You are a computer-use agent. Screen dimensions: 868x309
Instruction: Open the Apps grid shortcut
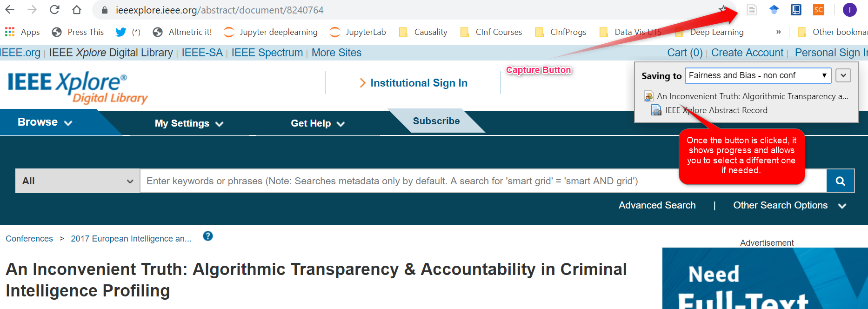(22, 32)
